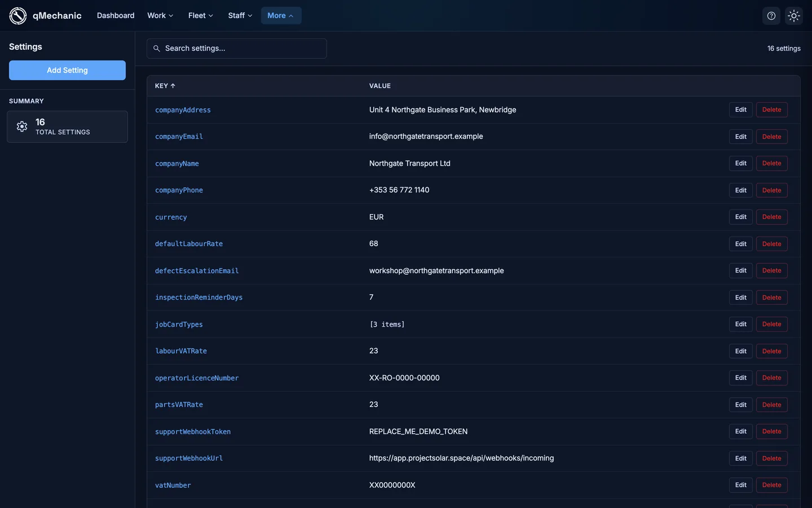
Task: Delete the labourVATRate setting
Action: (x=772, y=351)
